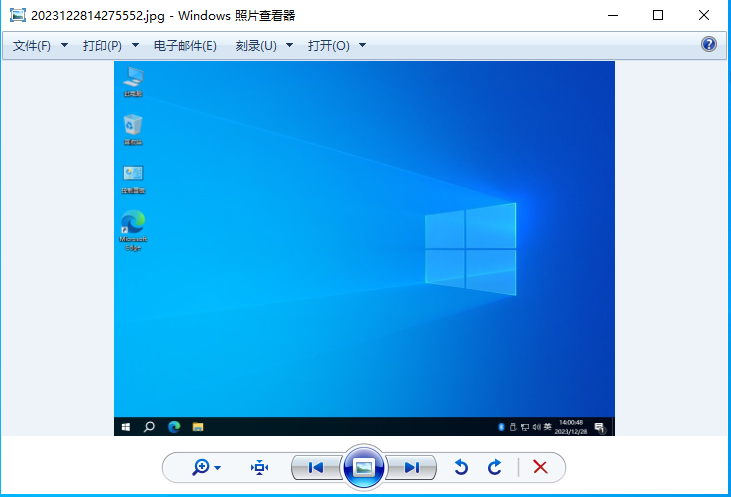Expand the arrow beside 刻录(U)
Viewport: 731px width, 497px height.
pos(289,45)
